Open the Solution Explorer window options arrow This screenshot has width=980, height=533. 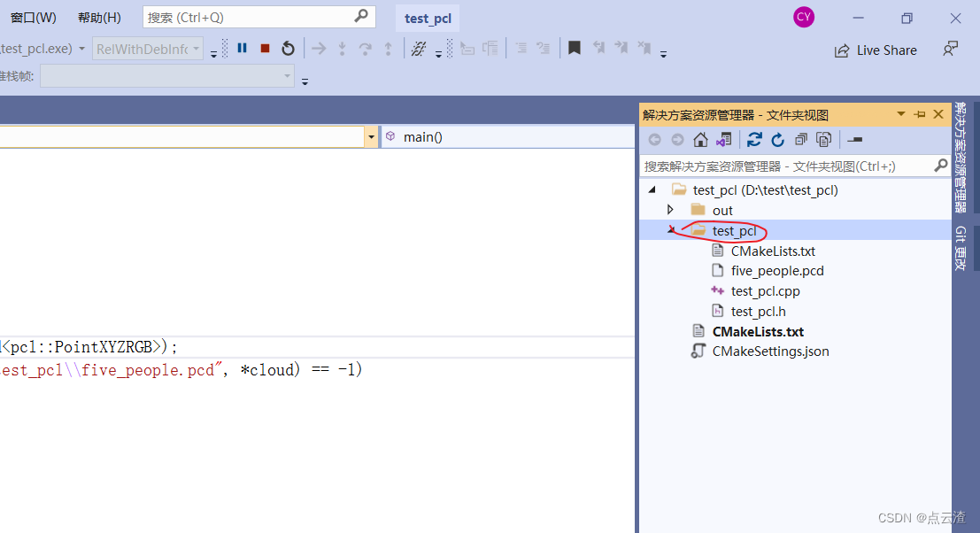900,114
